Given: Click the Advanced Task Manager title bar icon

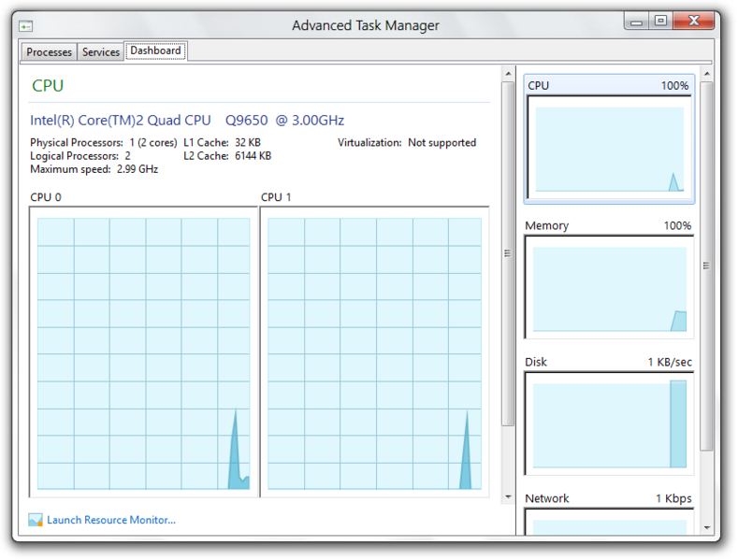Looking at the screenshot, I should [x=27, y=26].
